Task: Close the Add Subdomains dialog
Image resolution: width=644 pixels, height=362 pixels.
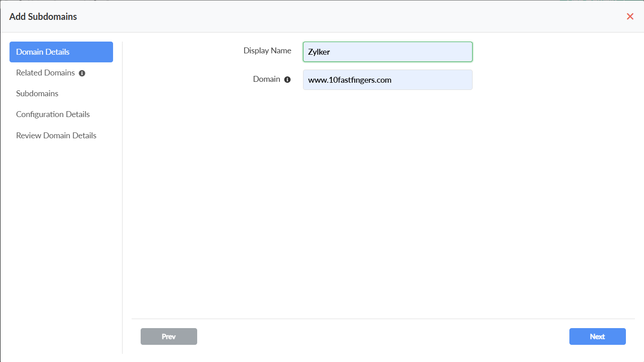Action: coord(630,17)
